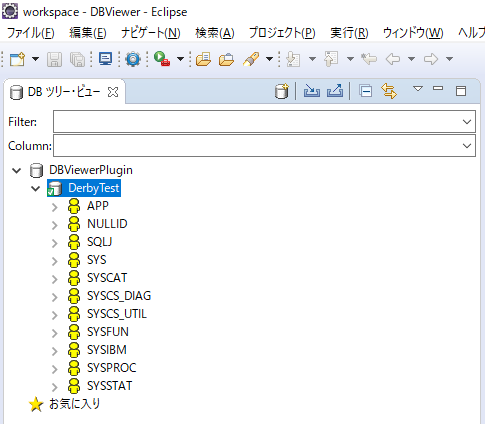
Task: Collapse all tree nodes with the minus icon
Action: tap(366, 91)
